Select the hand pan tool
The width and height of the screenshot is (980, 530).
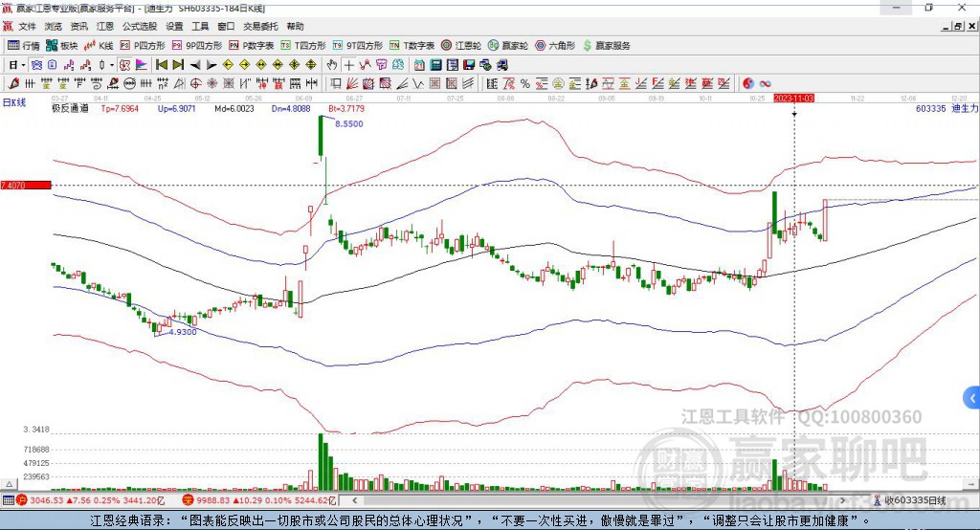[332, 65]
